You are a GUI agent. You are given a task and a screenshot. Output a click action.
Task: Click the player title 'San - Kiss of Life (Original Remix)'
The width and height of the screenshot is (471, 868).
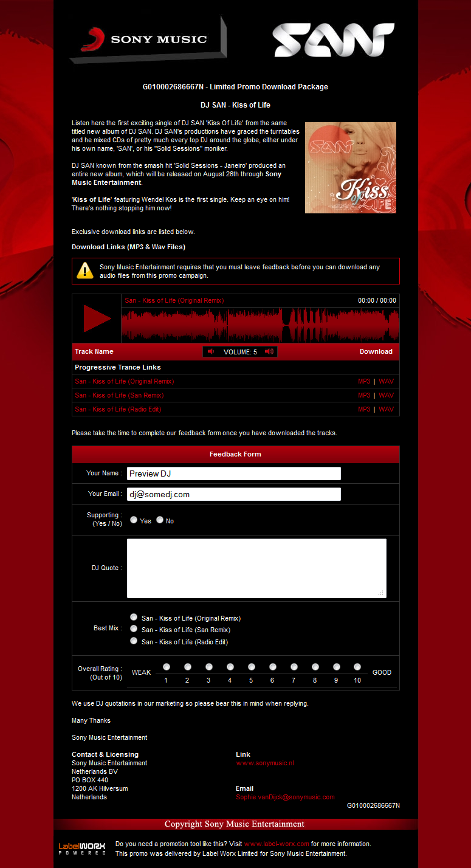(174, 300)
